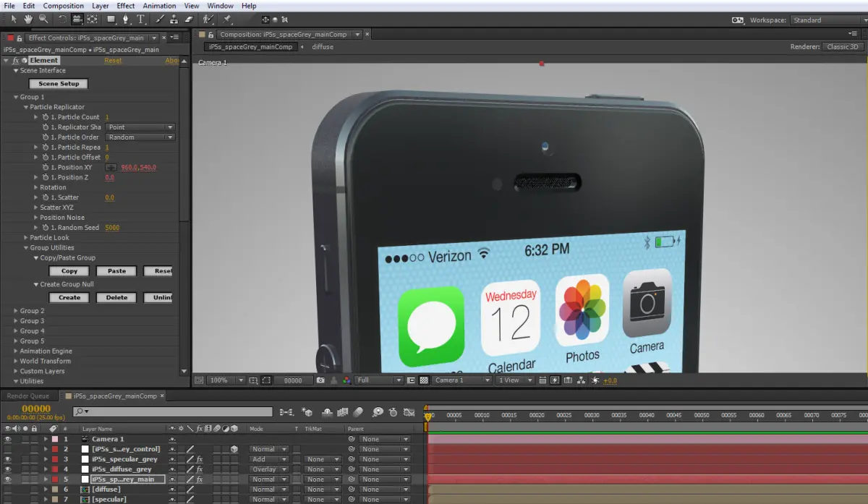Toggle visibility of iP5s_specular_grey layer
Screen dimensions: 868x504
click(x=8, y=459)
